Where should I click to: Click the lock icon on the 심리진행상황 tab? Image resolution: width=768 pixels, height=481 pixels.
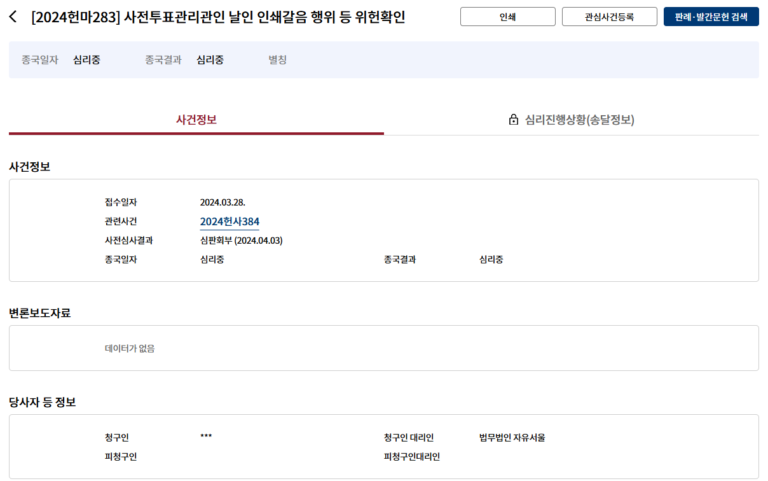click(x=514, y=119)
